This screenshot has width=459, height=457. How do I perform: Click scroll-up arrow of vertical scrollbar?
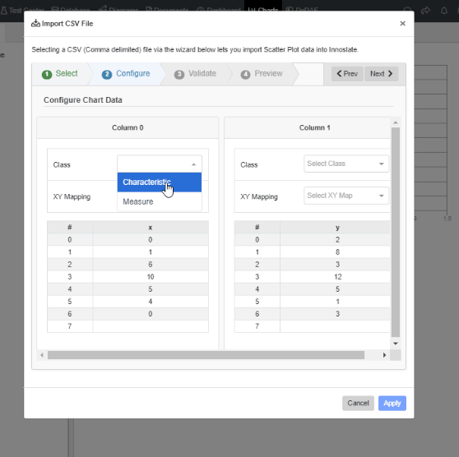[395, 123]
